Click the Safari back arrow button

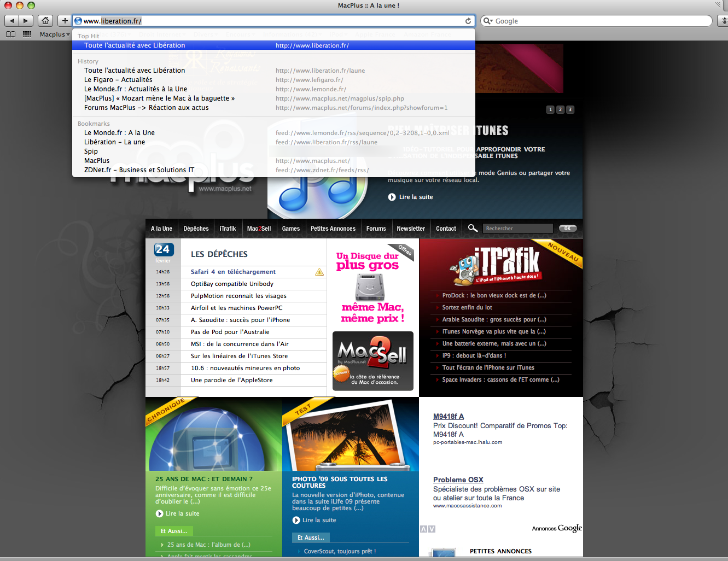coord(12,21)
